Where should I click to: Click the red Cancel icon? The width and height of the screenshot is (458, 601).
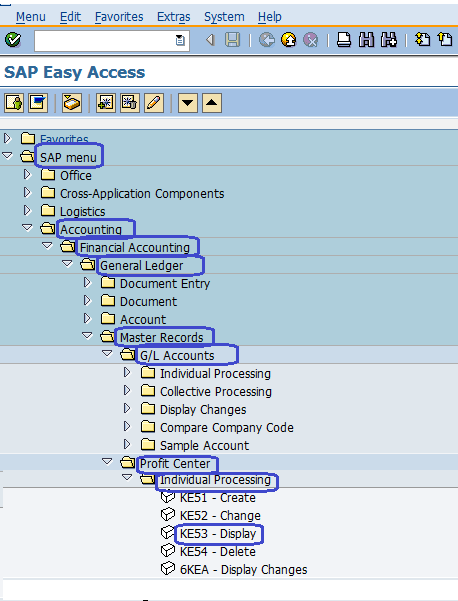pyautogui.click(x=311, y=40)
